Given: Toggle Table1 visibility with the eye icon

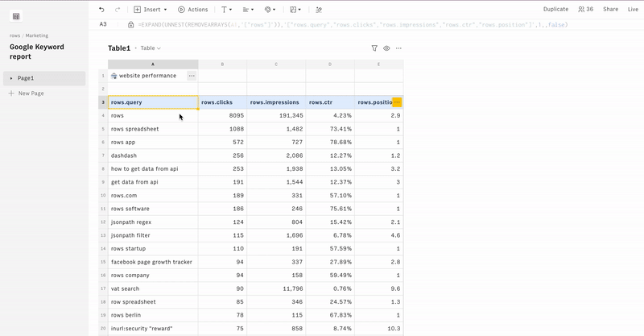Looking at the screenshot, I should 386,48.
